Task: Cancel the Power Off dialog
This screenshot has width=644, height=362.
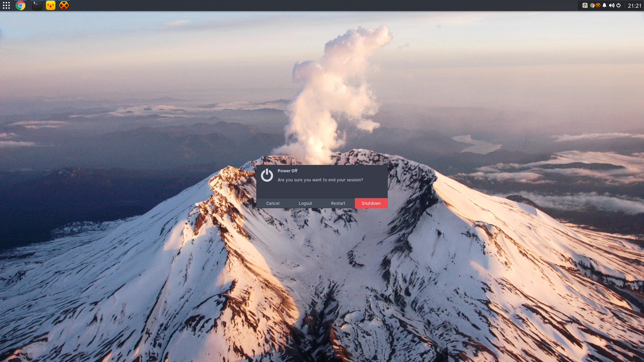Action: 273,203
